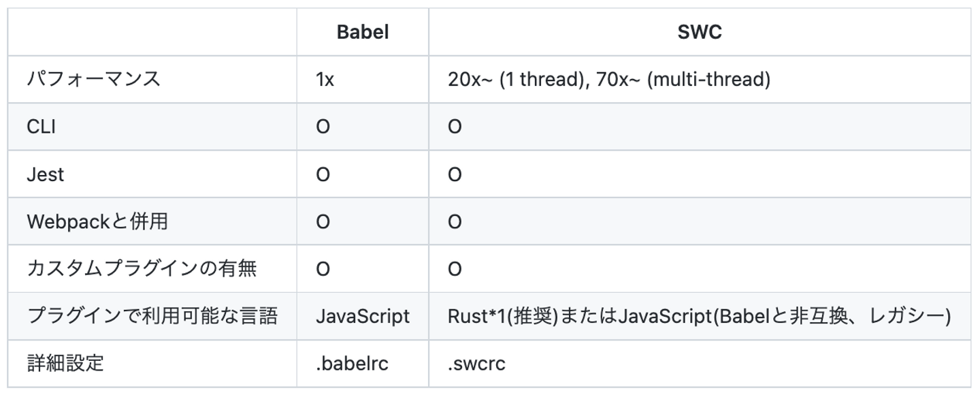Click the SWC column header
The image size is (980, 395).
(699, 32)
